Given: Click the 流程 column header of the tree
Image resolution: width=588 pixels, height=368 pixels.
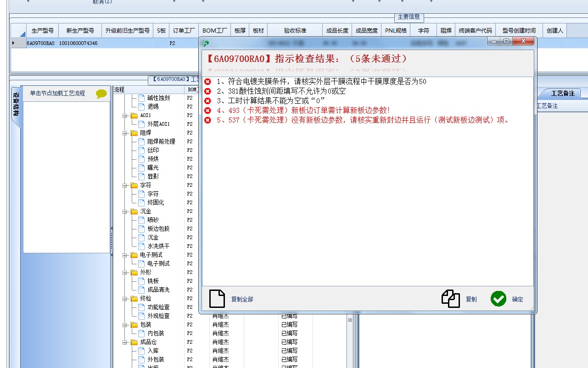Looking at the screenshot, I should pos(149,90).
